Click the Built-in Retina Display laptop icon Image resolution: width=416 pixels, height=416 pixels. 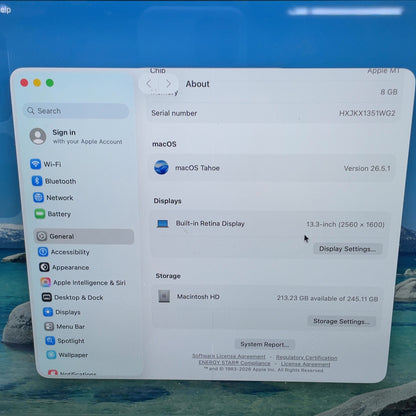coord(163,223)
